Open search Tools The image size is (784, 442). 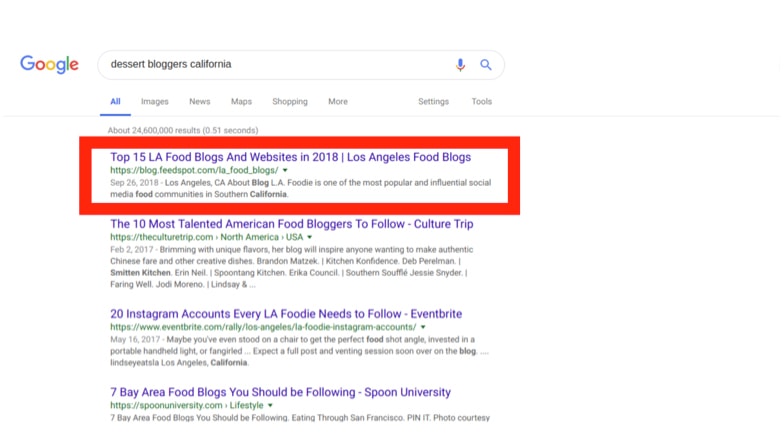click(482, 102)
